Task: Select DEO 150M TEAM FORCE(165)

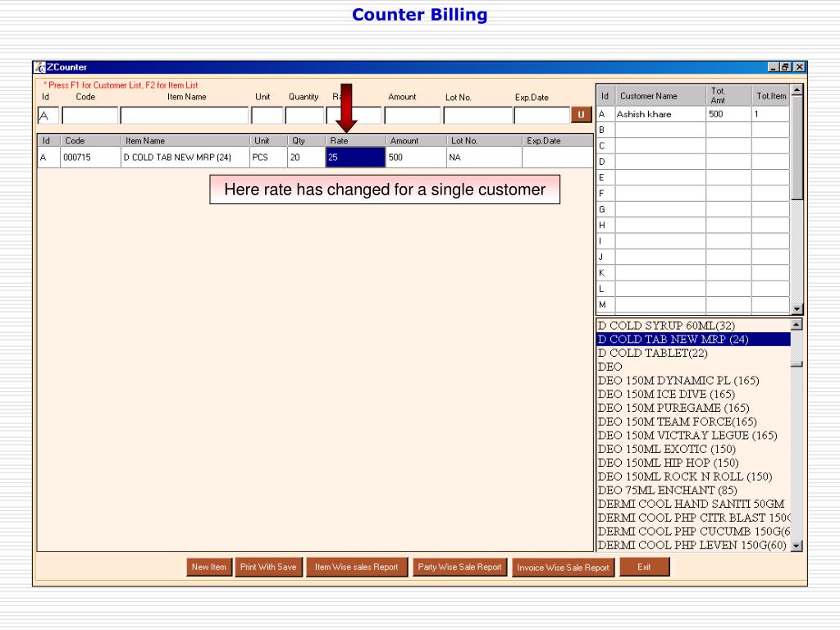Action: point(693,422)
